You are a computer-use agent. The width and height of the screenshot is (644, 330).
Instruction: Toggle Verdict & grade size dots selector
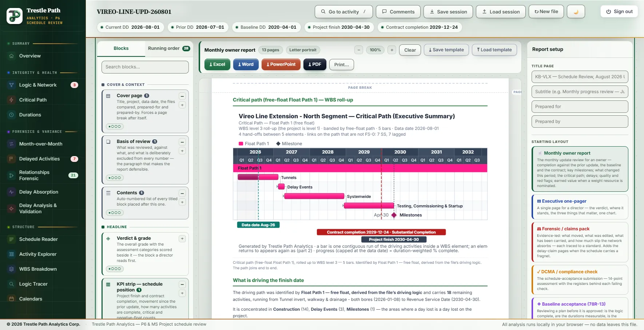(x=115, y=269)
